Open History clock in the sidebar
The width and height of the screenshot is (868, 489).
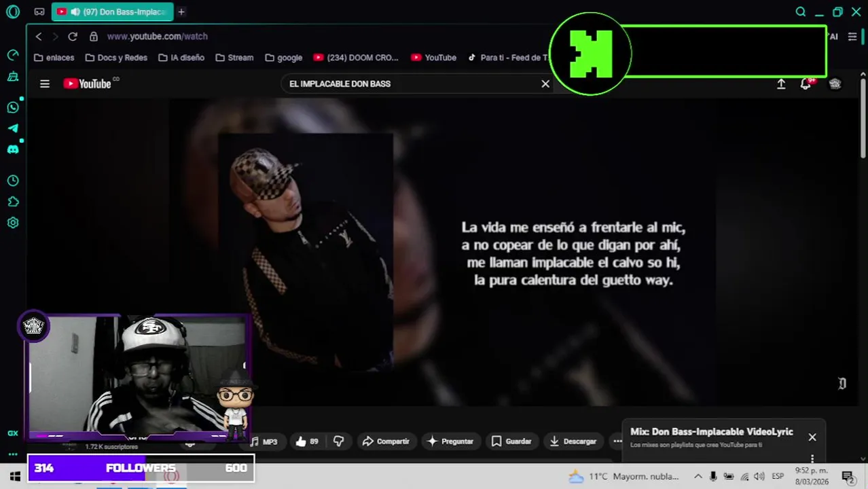tap(13, 181)
